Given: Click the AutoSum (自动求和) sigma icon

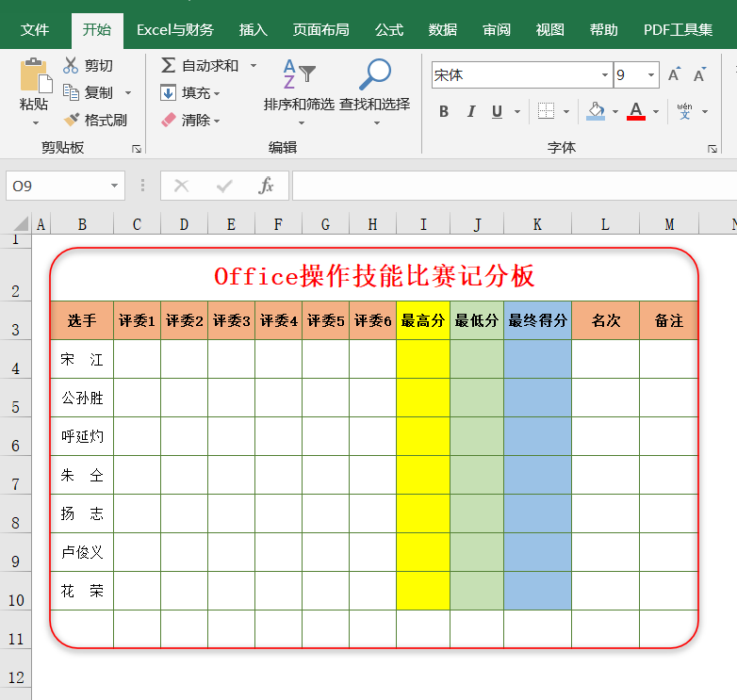Looking at the screenshot, I should click(x=169, y=66).
